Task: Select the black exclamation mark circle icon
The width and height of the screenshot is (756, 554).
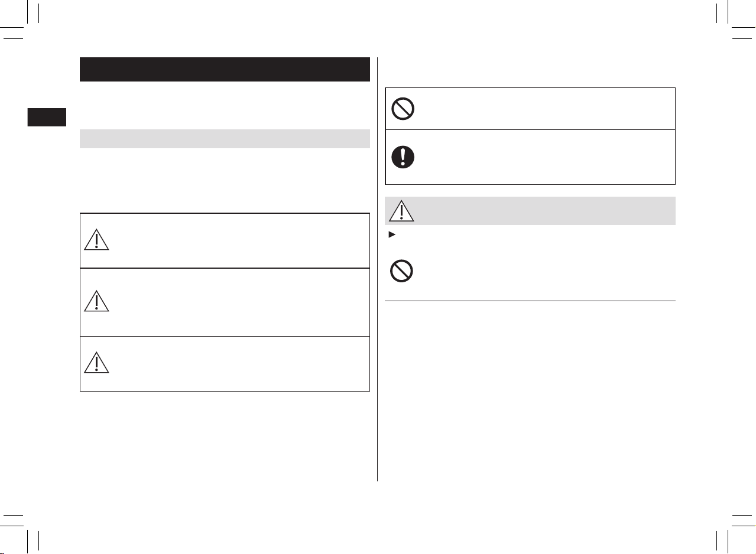Action: click(403, 157)
